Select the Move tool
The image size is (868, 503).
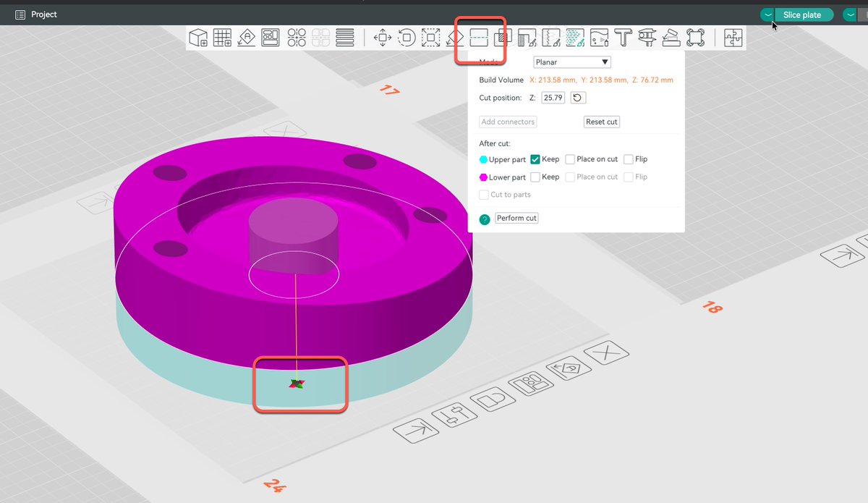[383, 38]
